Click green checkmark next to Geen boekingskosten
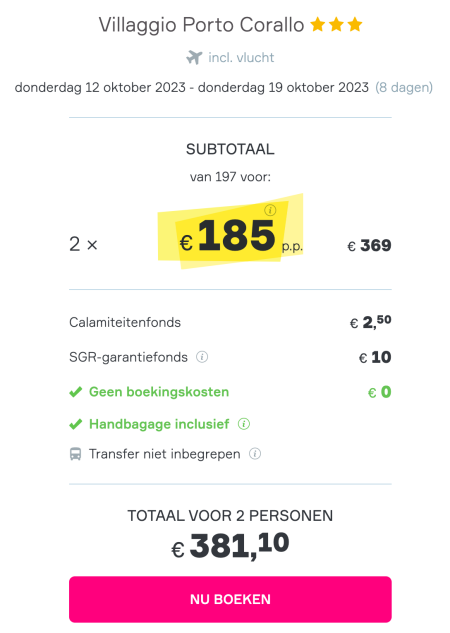The height and width of the screenshot is (633, 450). click(x=75, y=392)
